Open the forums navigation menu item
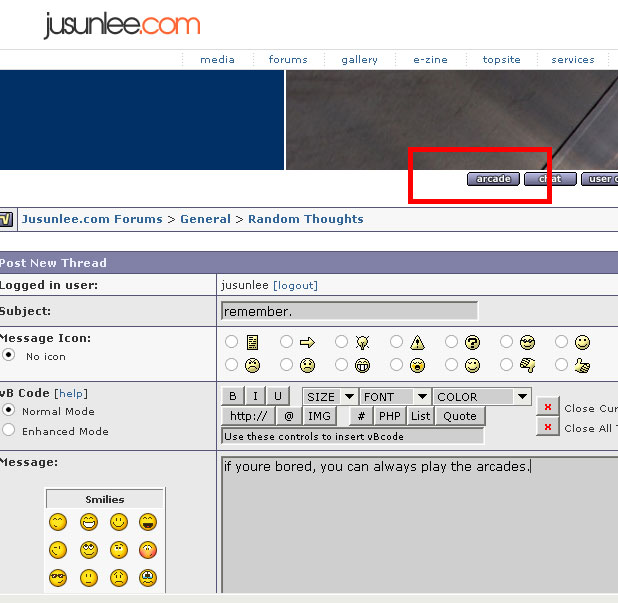 click(288, 60)
